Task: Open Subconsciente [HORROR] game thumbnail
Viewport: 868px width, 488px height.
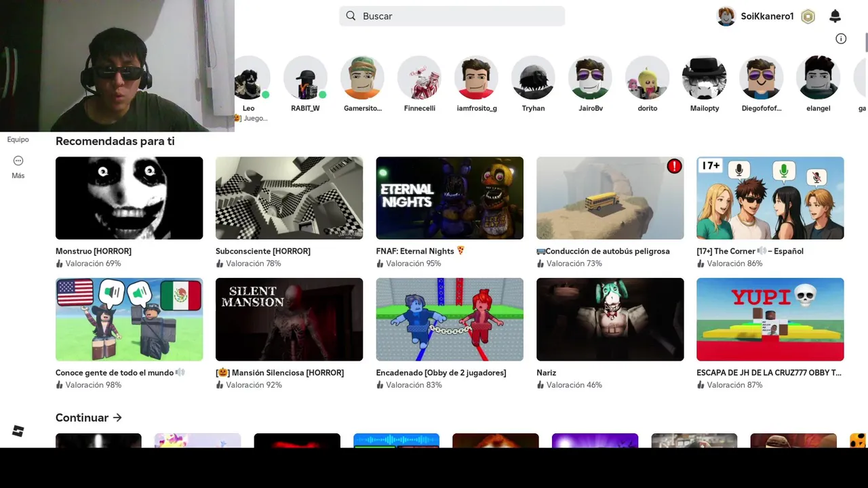Action: coord(289,198)
